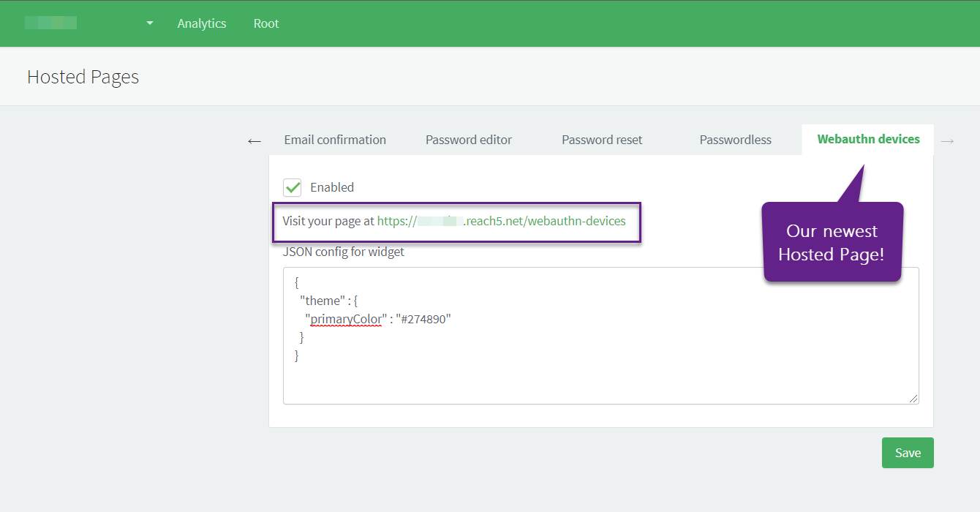Select the Webauthn devices tab

(868, 139)
